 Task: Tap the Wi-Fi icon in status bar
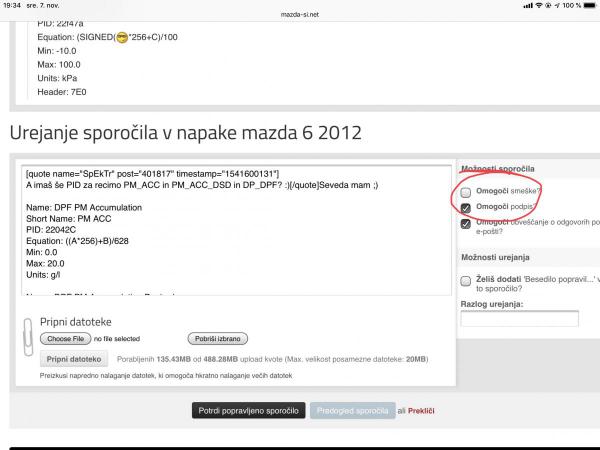point(539,5)
